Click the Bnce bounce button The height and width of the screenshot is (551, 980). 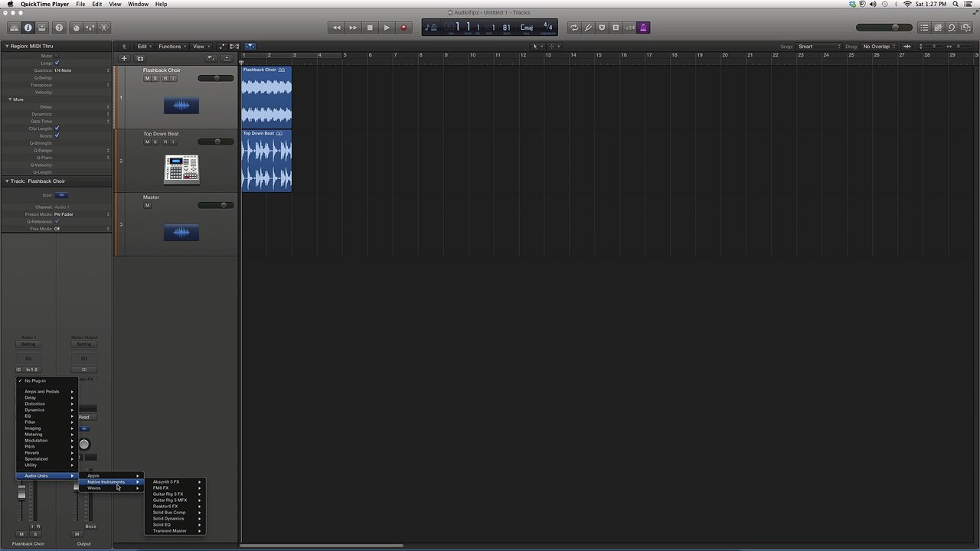pos(91,527)
